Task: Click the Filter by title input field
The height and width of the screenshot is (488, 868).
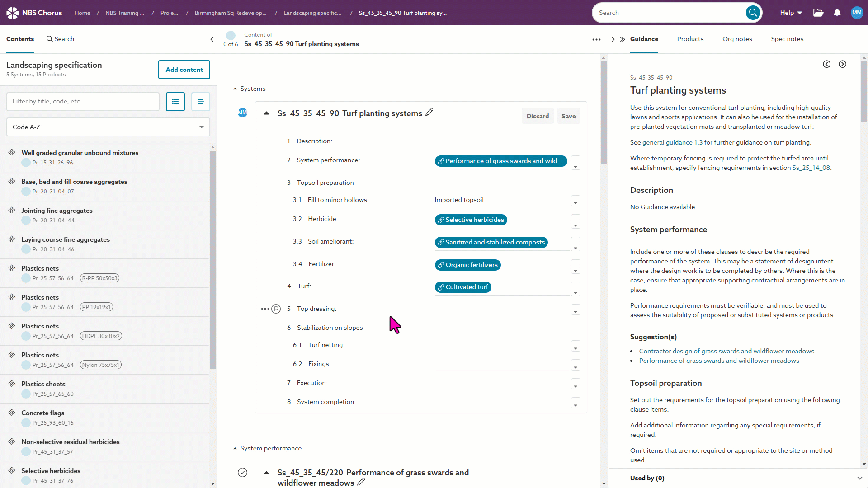Action: (x=83, y=102)
